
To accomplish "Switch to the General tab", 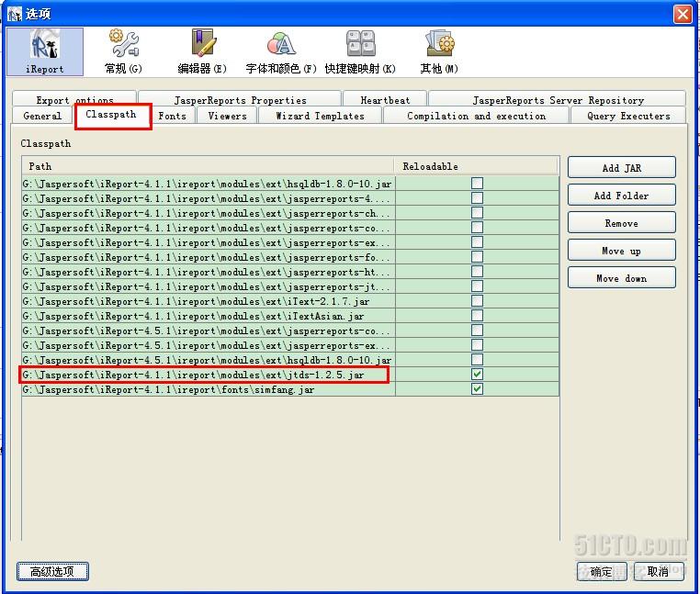I will 42,116.
